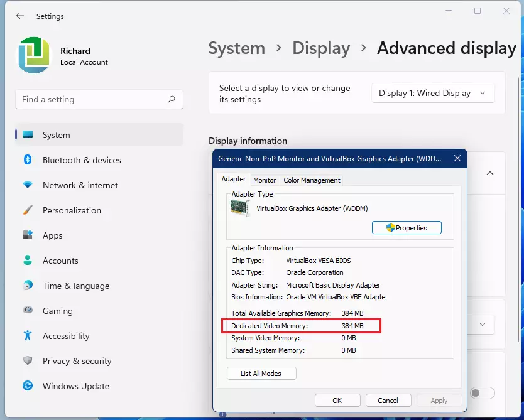The image size is (524, 420).
Task: Click 'Microsoft Basic Display Adapter' string
Action: (333, 285)
